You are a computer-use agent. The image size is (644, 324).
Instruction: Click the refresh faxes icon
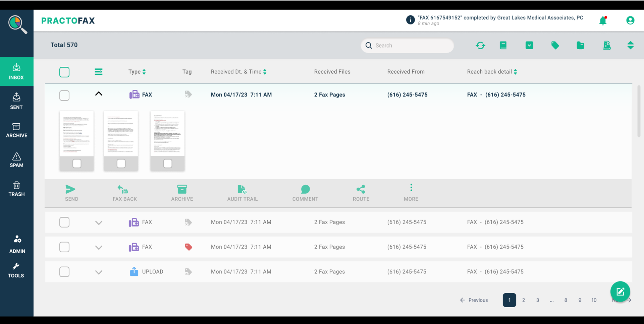tap(480, 45)
